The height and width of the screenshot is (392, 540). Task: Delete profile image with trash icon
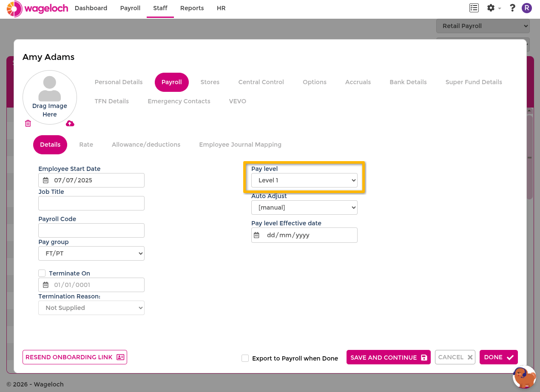tap(28, 123)
